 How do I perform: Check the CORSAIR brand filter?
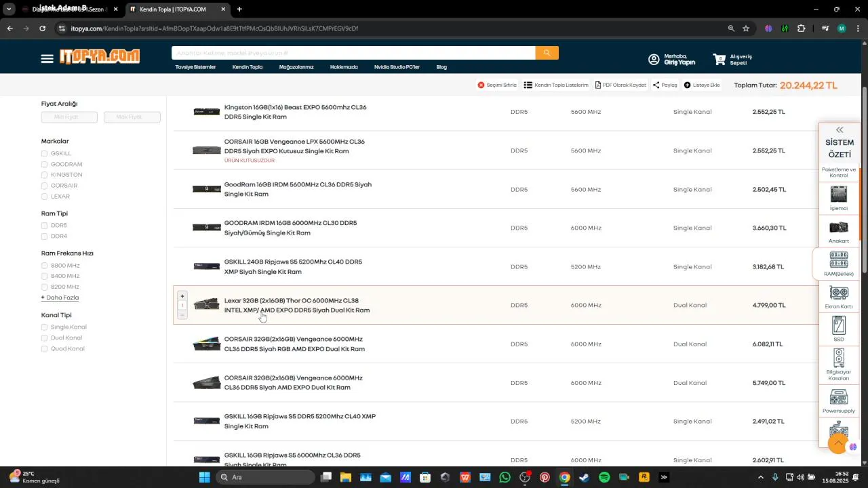coord(44,186)
